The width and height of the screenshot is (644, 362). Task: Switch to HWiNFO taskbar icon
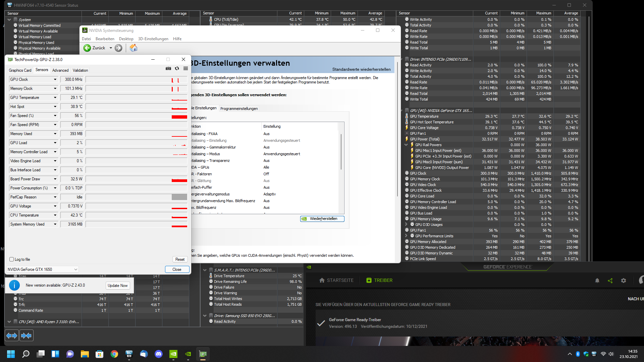pos(129,354)
